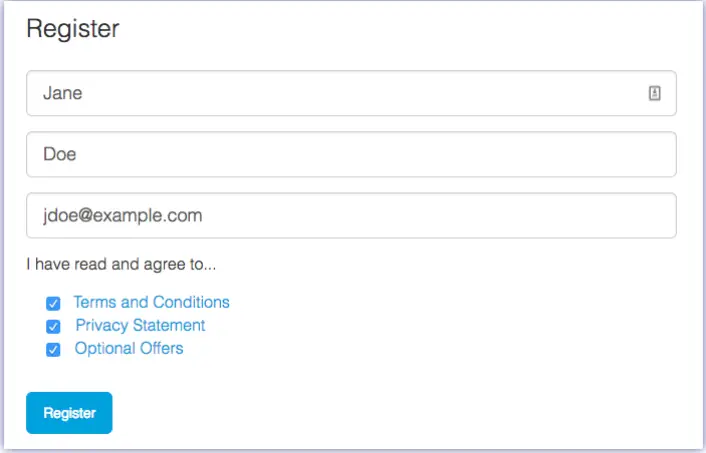
Task: Uncheck the Terms and Conditions checkbox
Action: click(53, 303)
